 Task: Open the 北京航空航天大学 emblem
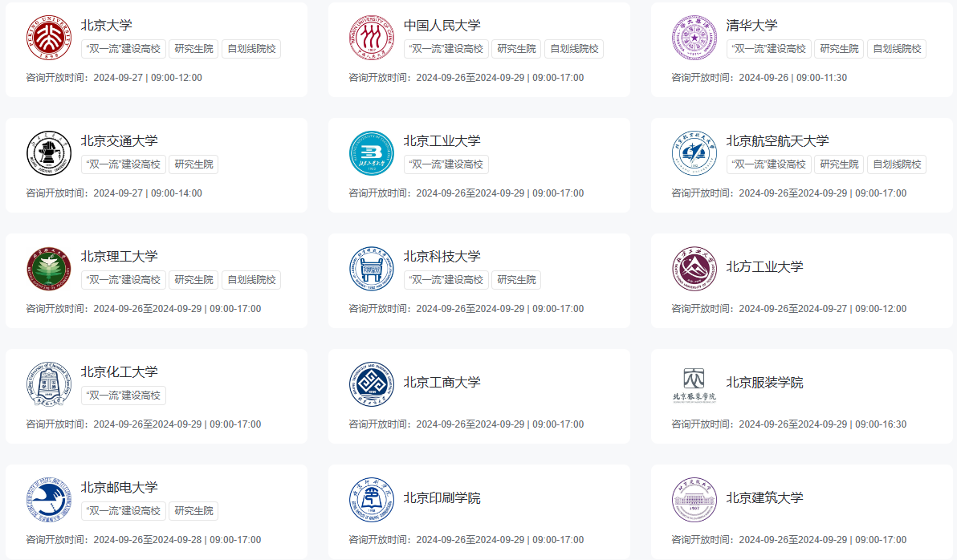coord(694,153)
